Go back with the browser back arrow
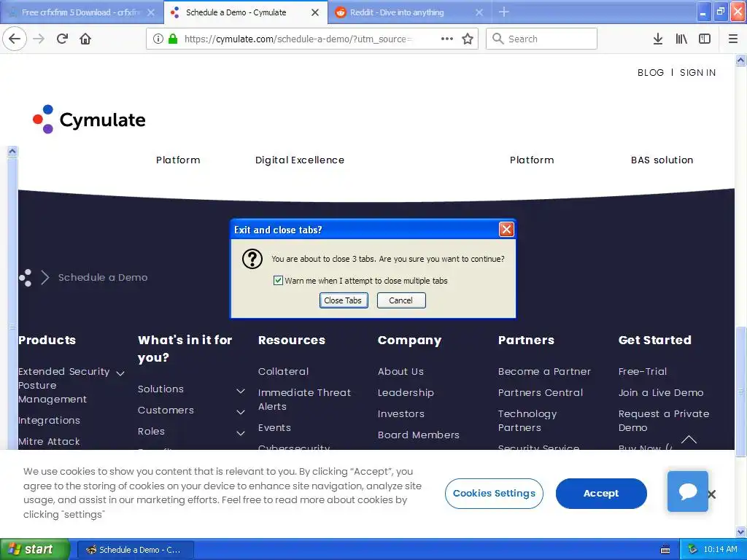 point(15,39)
